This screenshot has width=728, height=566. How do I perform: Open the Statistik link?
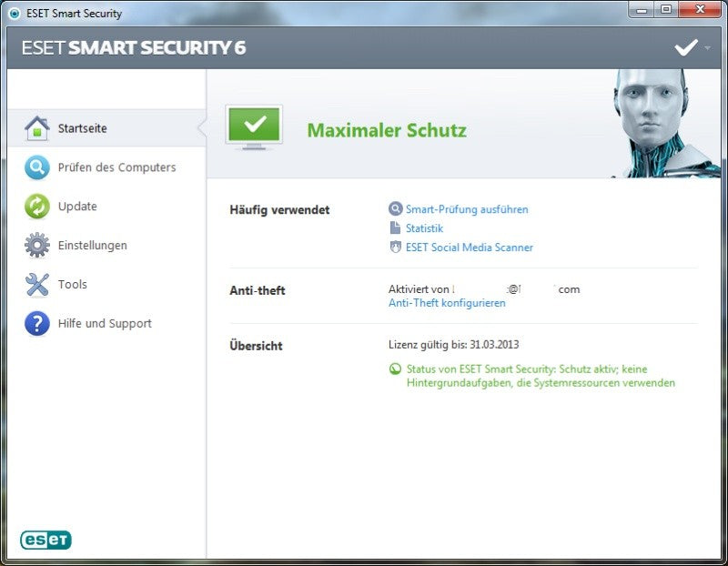[x=424, y=228]
